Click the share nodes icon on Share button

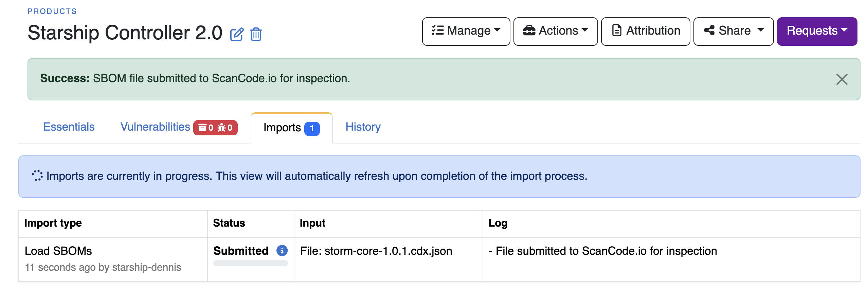709,31
